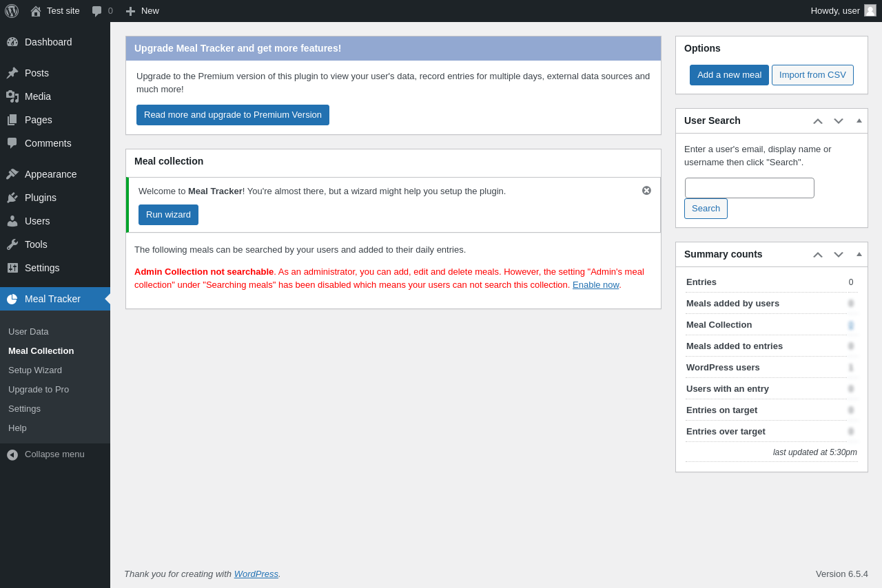Click 'Users with an entry' label

[728, 389]
